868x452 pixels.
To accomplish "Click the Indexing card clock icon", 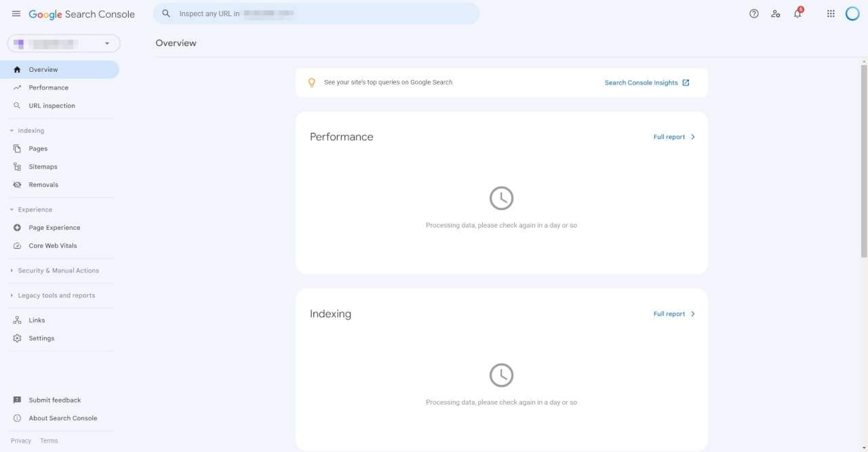I will click(502, 375).
